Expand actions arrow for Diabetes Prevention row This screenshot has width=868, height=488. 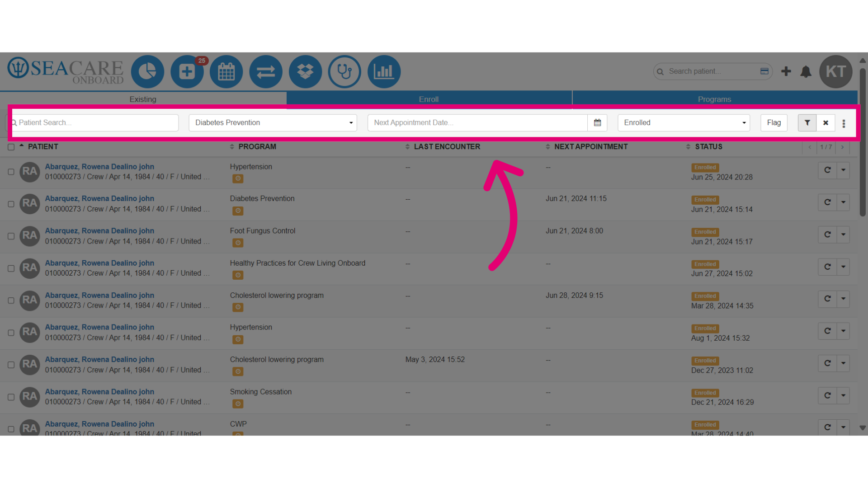(843, 202)
